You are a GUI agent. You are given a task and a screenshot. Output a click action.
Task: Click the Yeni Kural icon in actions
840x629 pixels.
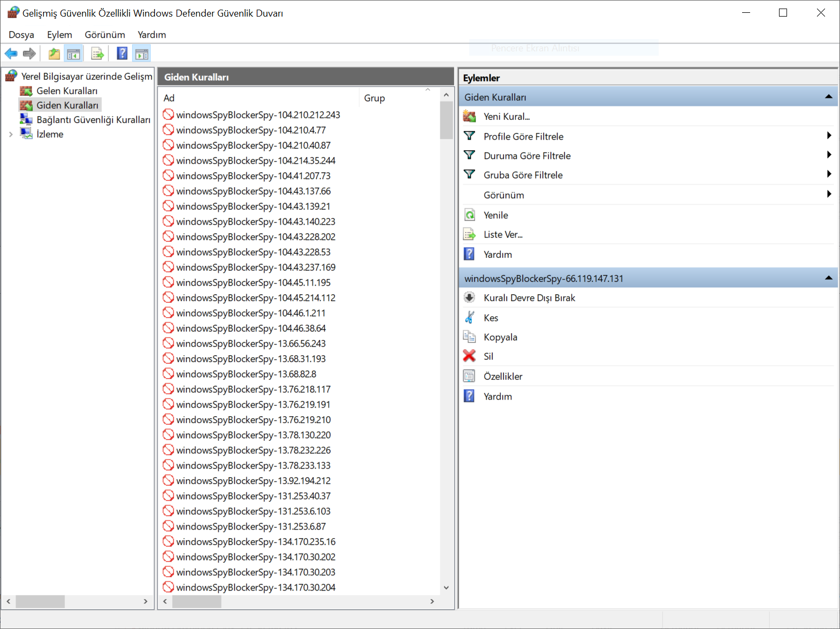(469, 117)
